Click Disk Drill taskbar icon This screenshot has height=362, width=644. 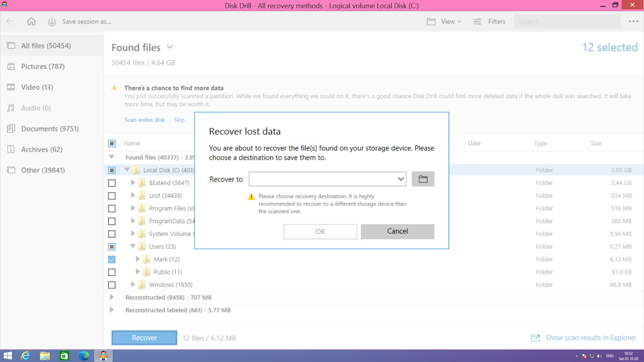(103, 356)
